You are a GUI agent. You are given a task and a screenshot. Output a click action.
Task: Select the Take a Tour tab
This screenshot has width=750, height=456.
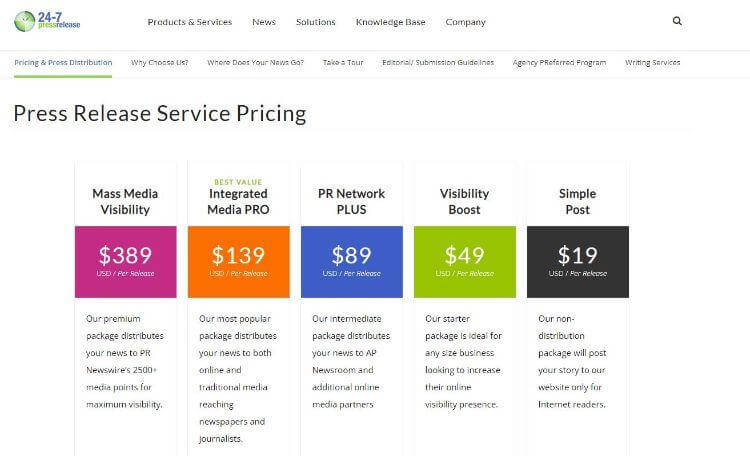[343, 62]
